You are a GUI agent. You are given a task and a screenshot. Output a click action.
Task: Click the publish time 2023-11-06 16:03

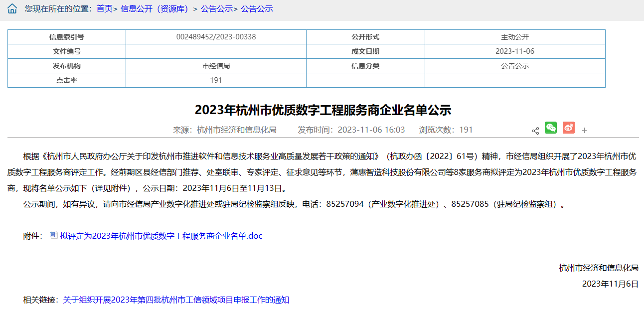[371, 130]
